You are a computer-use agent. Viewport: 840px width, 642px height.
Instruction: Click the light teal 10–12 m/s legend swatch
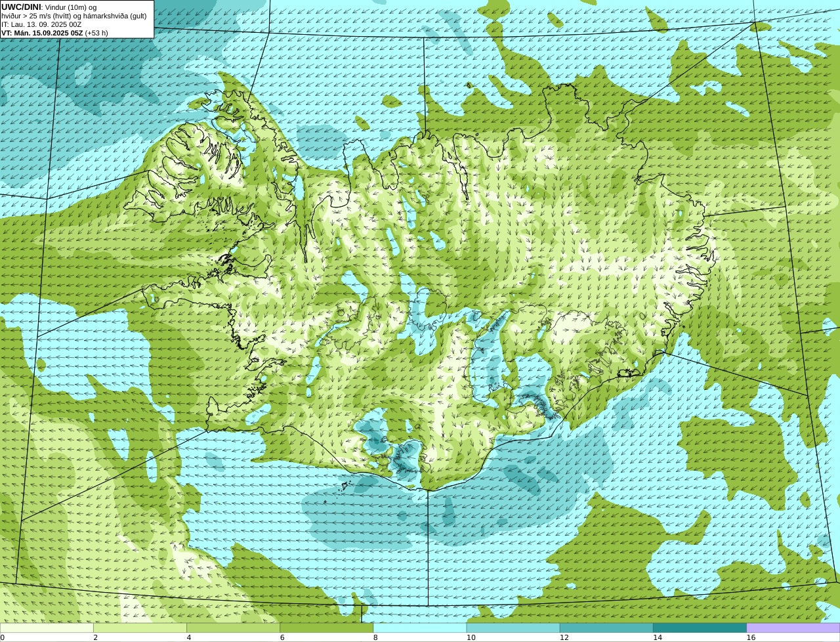[x=513, y=628]
